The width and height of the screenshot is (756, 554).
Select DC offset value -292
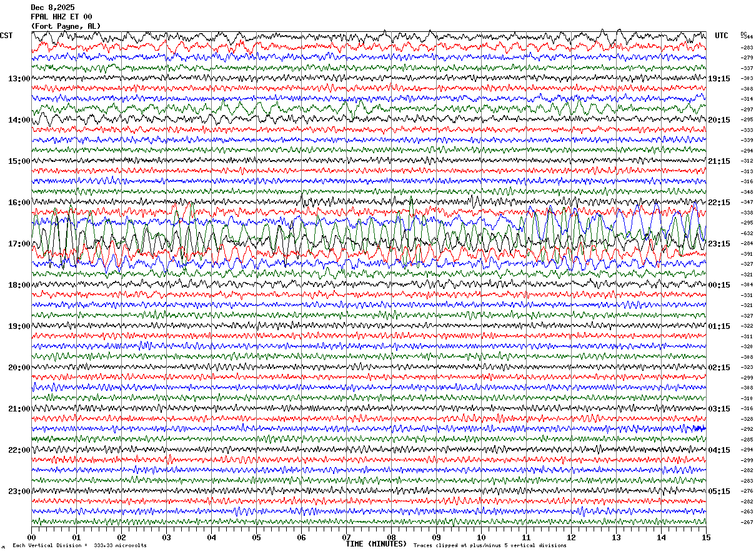(x=747, y=429)
